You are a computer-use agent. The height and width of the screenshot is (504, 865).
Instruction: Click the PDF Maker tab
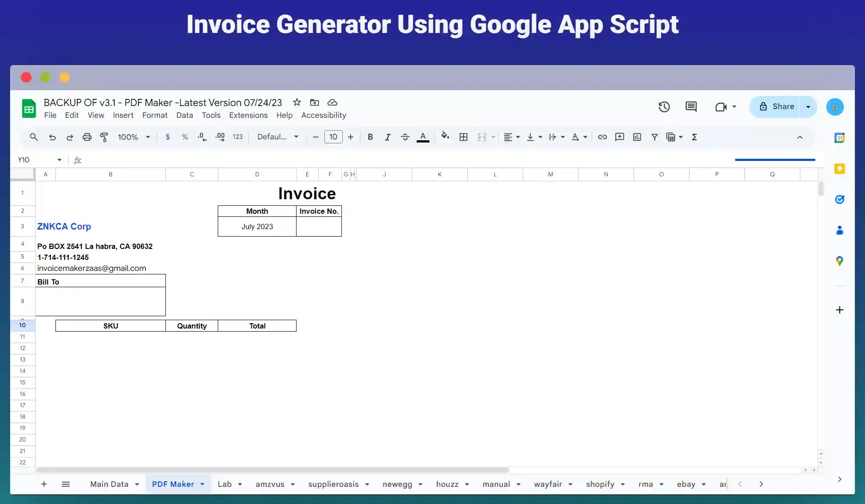173,484
